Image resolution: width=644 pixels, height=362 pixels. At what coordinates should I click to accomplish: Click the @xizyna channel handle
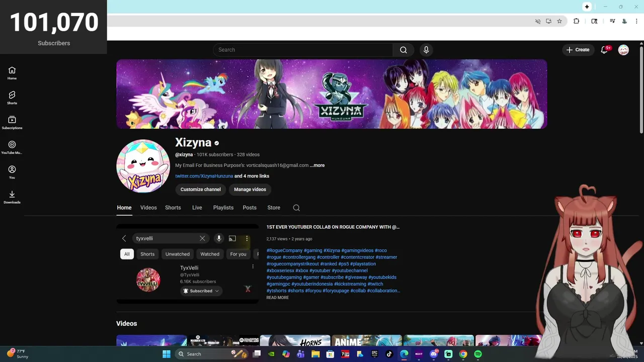(184, 155)
